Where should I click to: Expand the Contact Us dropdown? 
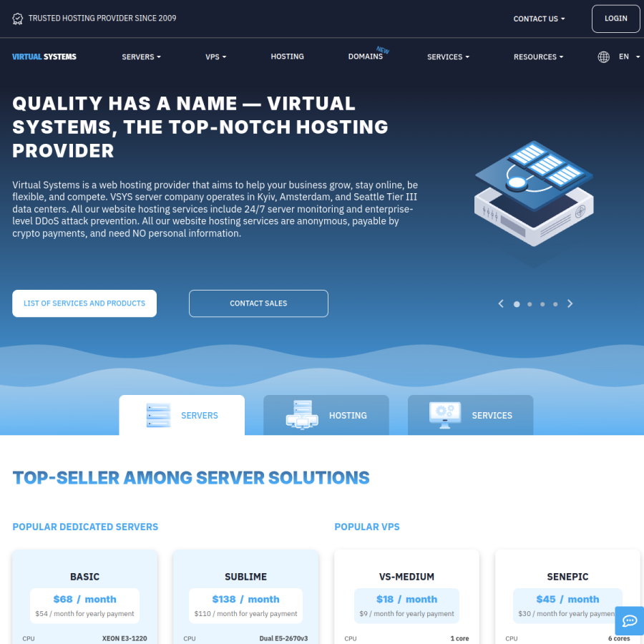[x=539, y=19]
